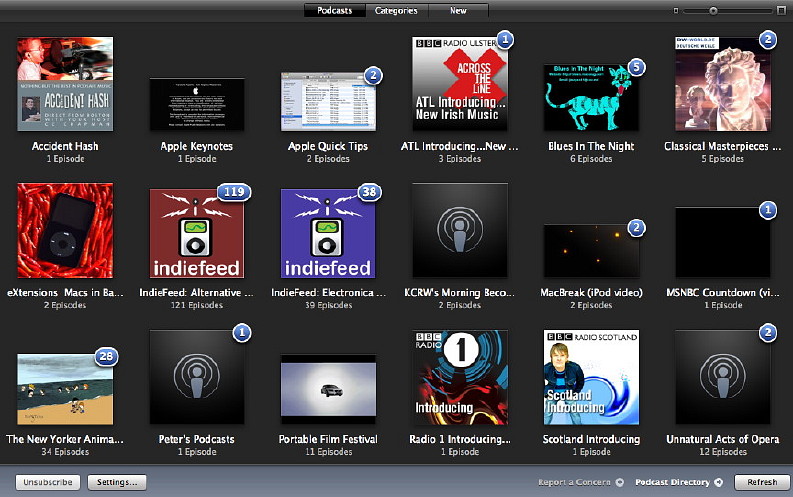793x497 pixels.
Task: Click the Blues In The Night title
Action: point(591,146)
